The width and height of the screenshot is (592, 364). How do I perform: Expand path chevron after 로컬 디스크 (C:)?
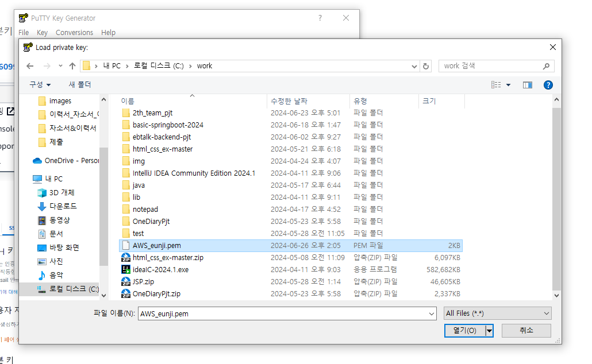pos(190,66)
